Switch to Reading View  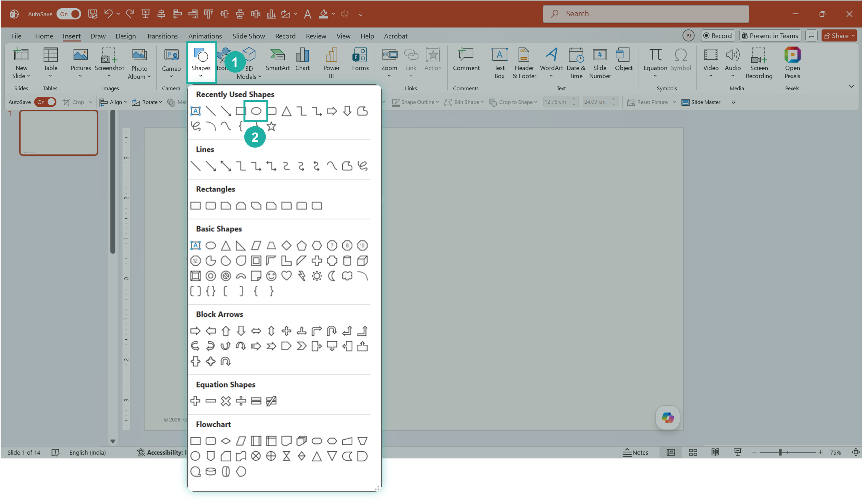point(715,452)
